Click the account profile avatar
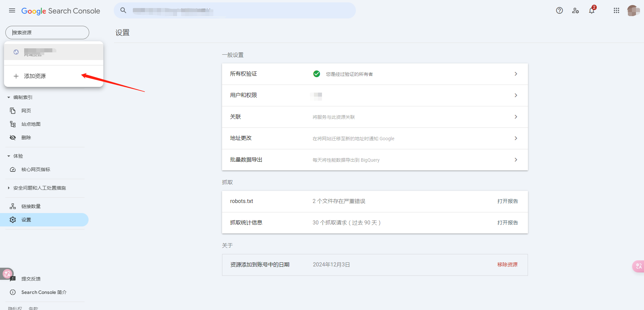Viewport: 644px width, 310px height. tap(633, 10)
